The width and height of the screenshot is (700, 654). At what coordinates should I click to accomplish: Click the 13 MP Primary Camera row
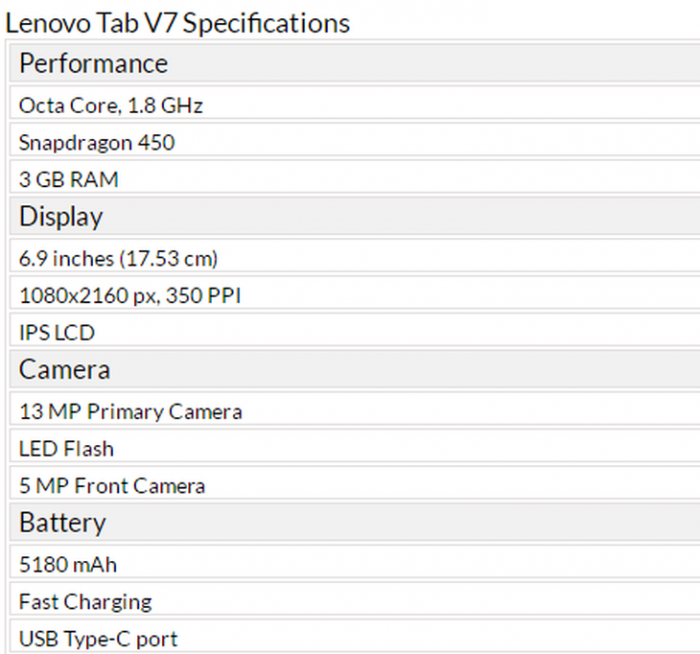(131, 412)
